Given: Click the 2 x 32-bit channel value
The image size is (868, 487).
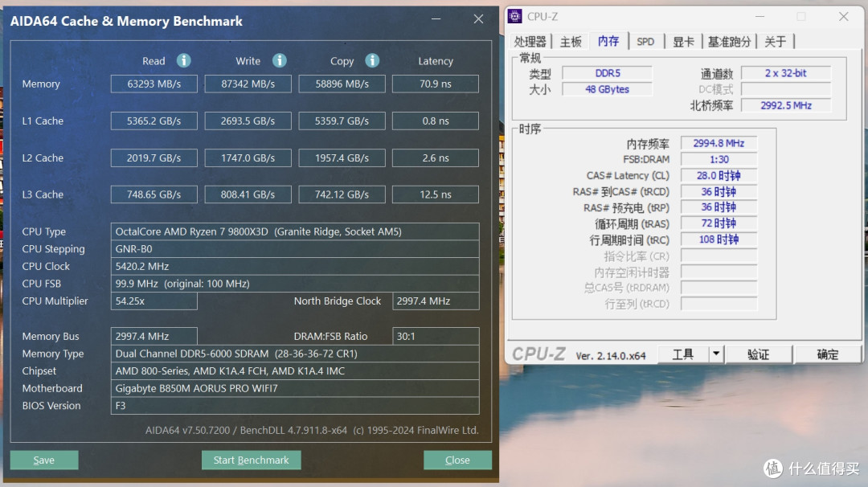Looking at the screenshot, I should (x=786, y=73).
